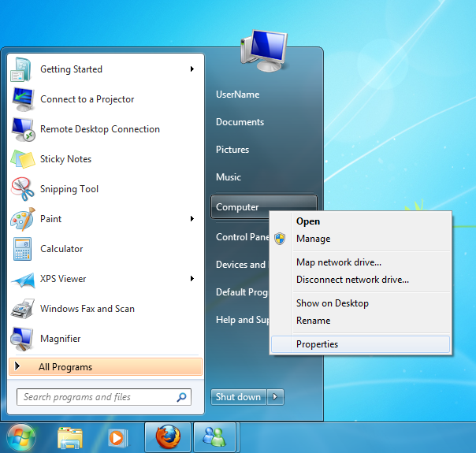This screenshot has width=476, height=453.
Task: Choose Map network drive...
Action: coord(360,262)
